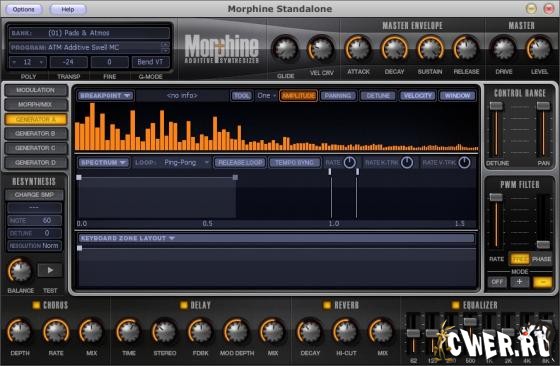Click the Chorus Depth knob
This screenshot has height=366, width=560.
coord(20,331)
